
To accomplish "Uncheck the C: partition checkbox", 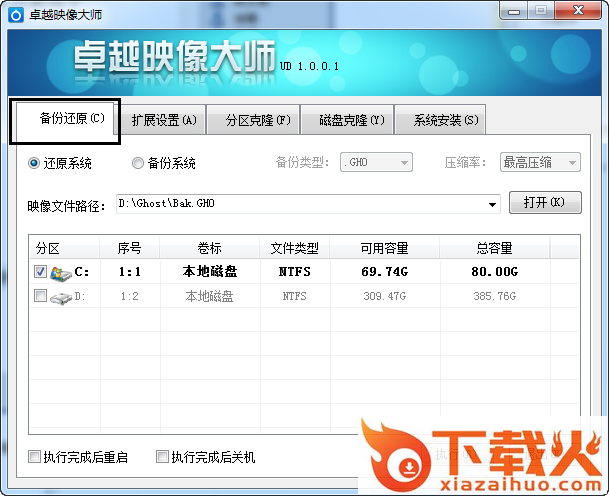I will tap(40, 271).
